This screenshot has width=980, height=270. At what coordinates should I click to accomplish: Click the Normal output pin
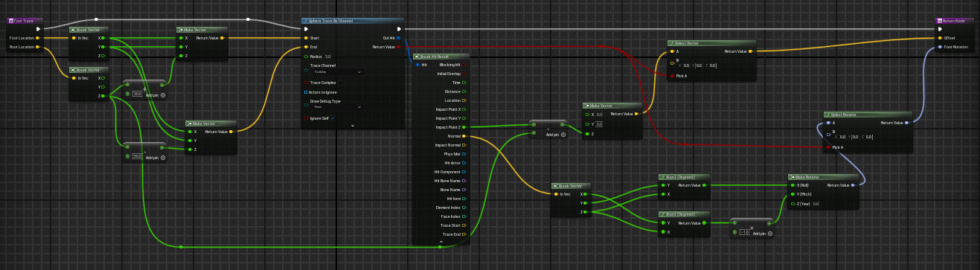click(465, 136)
